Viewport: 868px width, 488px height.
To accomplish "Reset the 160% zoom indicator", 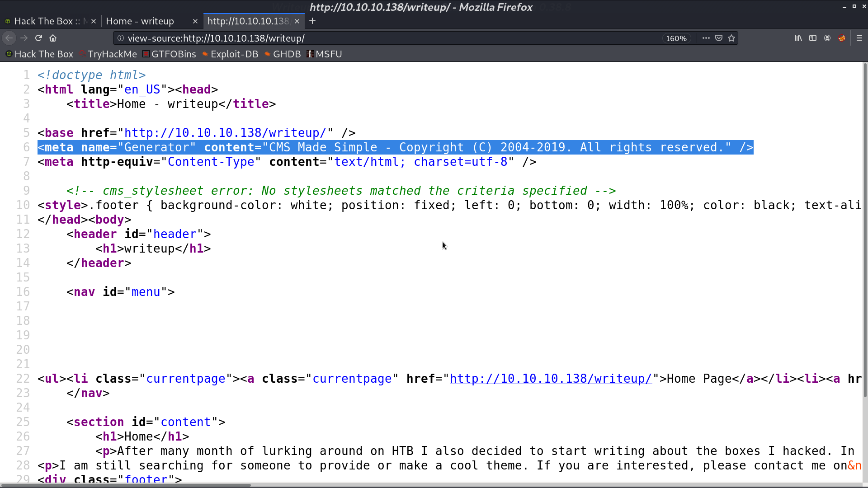I will (x=676, y=38).
